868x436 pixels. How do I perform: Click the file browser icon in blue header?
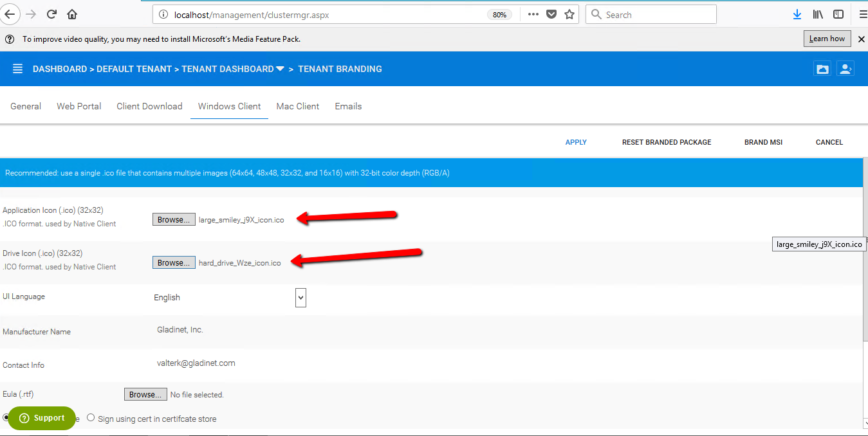tap(822, 69)
